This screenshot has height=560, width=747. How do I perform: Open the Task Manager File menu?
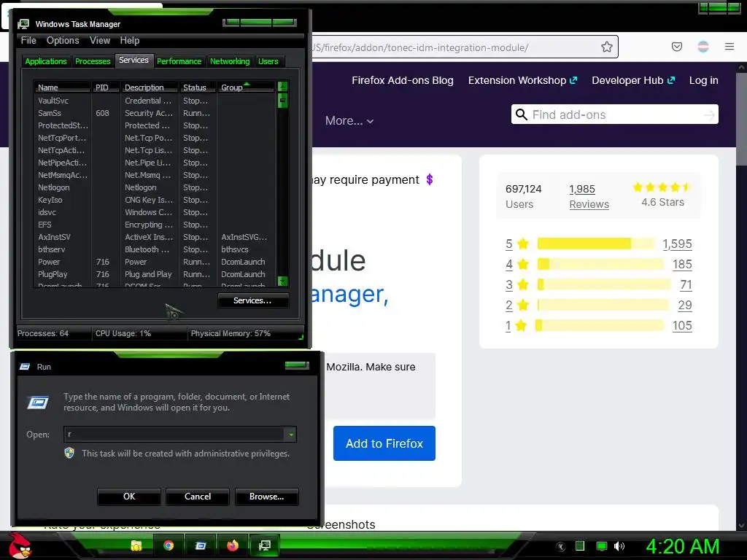(28, 41)
